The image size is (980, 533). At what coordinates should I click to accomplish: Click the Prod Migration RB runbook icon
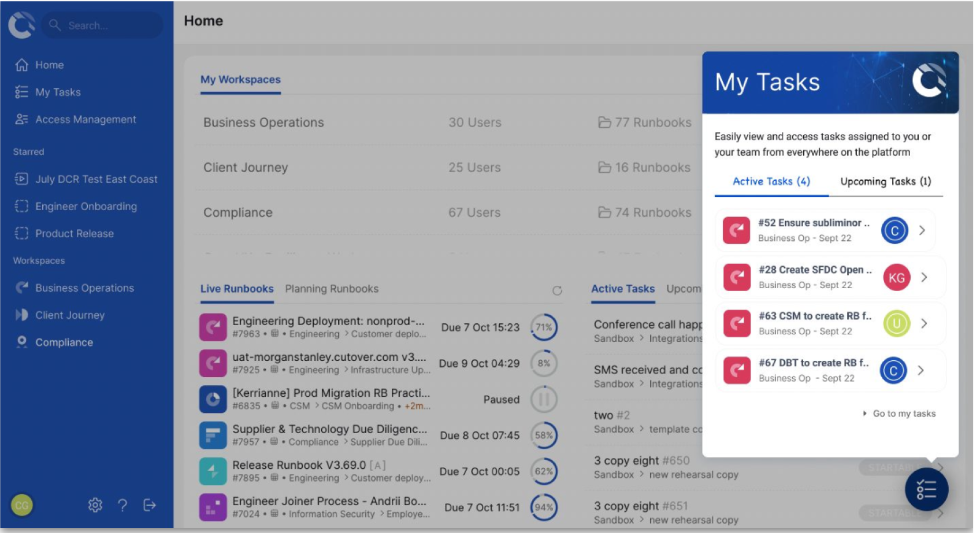[x=213, y=399]
